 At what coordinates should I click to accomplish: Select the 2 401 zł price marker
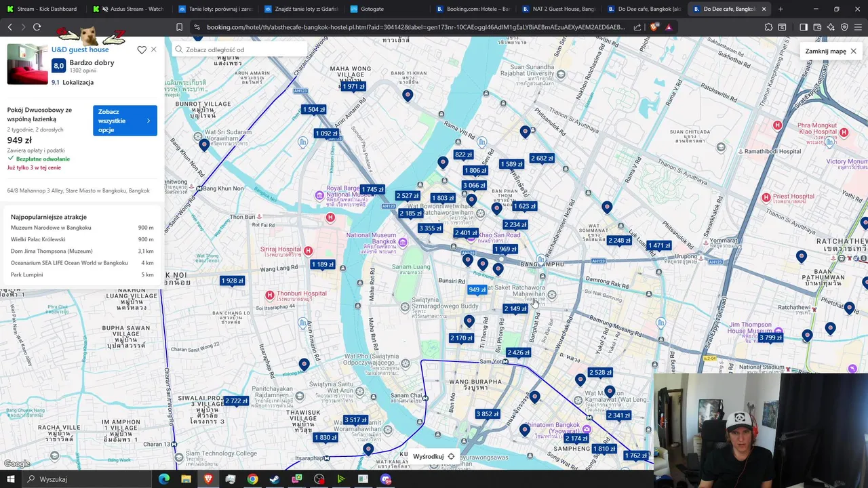[466, 232]
